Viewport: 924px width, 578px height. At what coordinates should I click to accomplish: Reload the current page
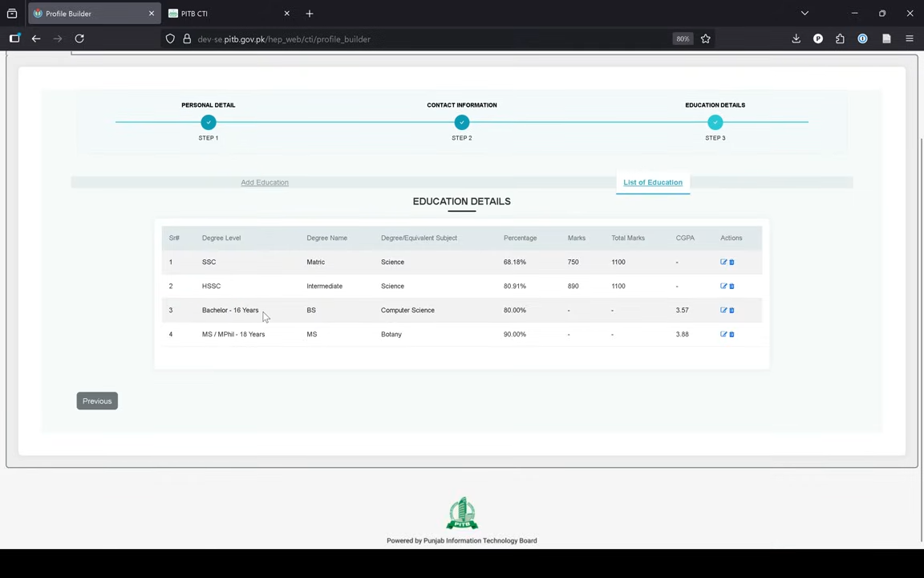[79, 39]
